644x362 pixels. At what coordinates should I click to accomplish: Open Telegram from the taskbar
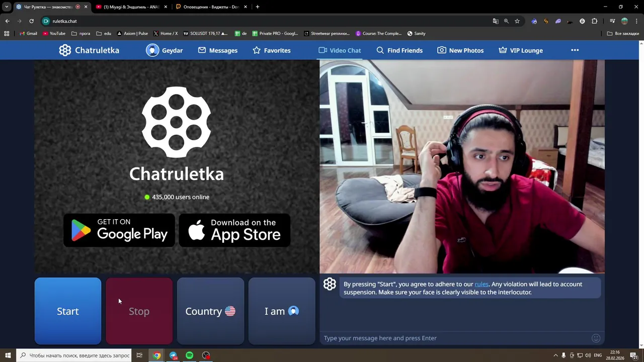(x=173, y=355)
